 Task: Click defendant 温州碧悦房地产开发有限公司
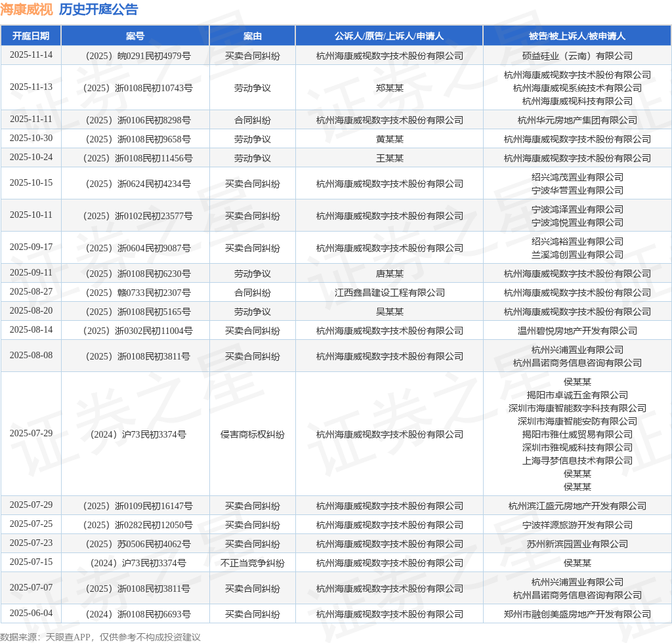tap(577, 331)
